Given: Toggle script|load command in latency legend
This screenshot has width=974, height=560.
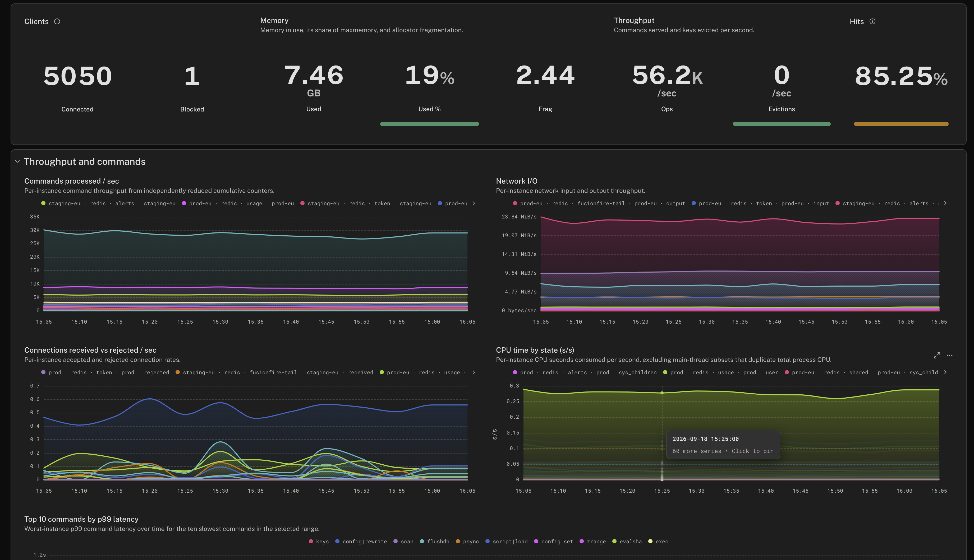Looking at the screenshot, I should (x=507, y=542).
